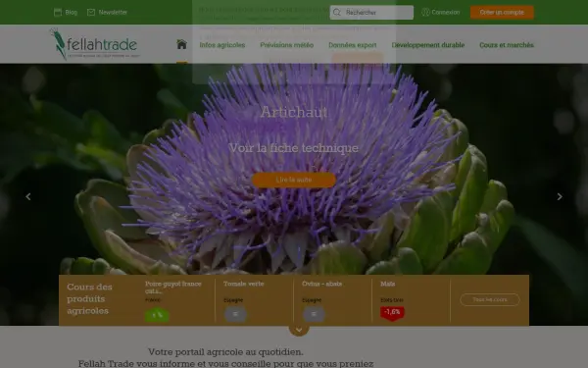Click the Cours des produits agricoles title

point(89,299)
